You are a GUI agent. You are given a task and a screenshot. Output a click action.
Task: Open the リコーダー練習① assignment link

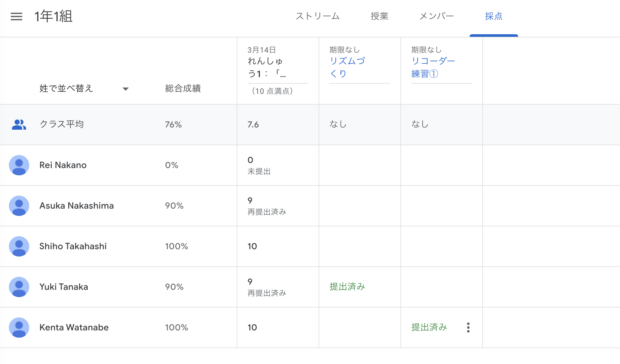click(x=433, y=67)
